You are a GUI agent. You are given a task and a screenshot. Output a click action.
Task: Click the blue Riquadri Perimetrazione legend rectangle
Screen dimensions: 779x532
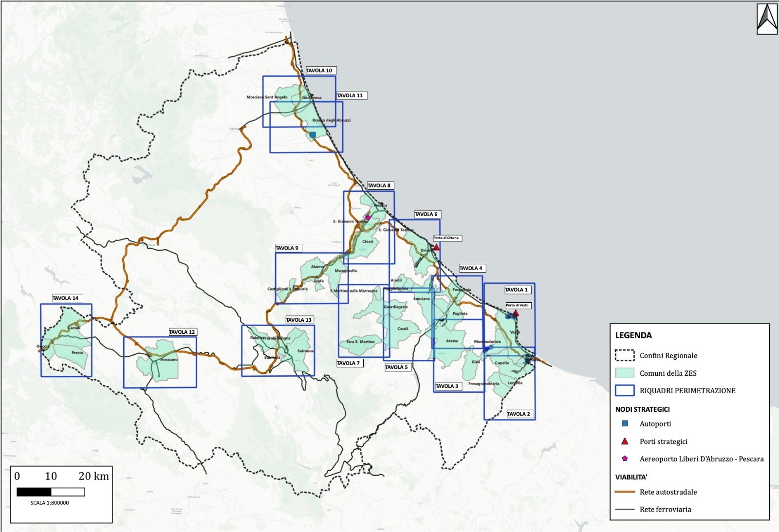625,390
